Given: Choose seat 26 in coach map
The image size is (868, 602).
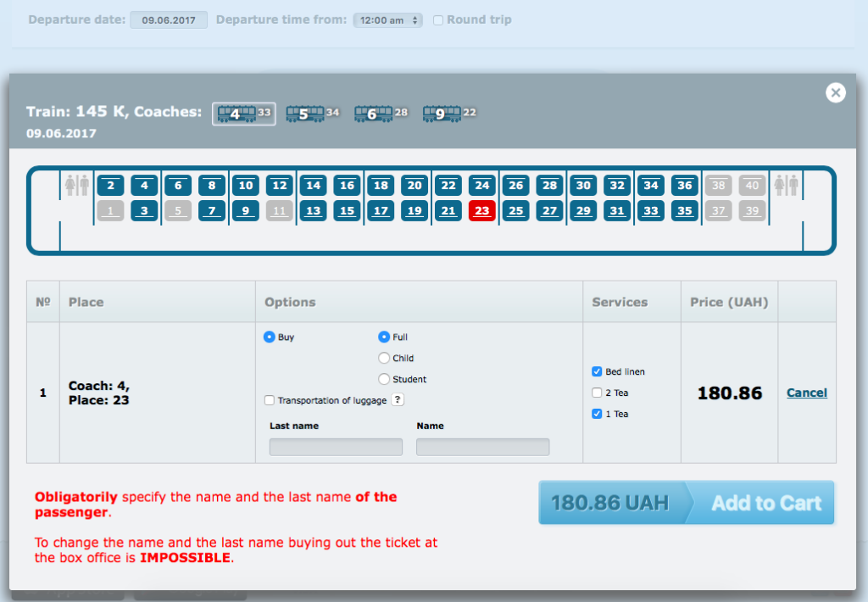Looking at the screenshot, I should pyautogui.click(x=516, y=186).
